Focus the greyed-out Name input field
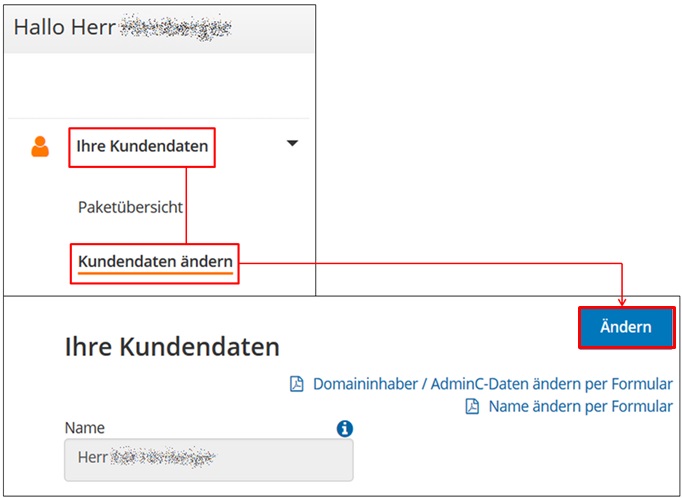Screen dimensions: 682x498 pyautogui.click(x=209, y=460)
